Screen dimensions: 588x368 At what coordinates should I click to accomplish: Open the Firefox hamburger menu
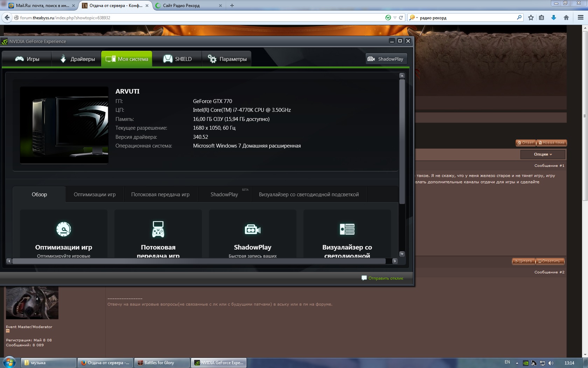point(580,18)
